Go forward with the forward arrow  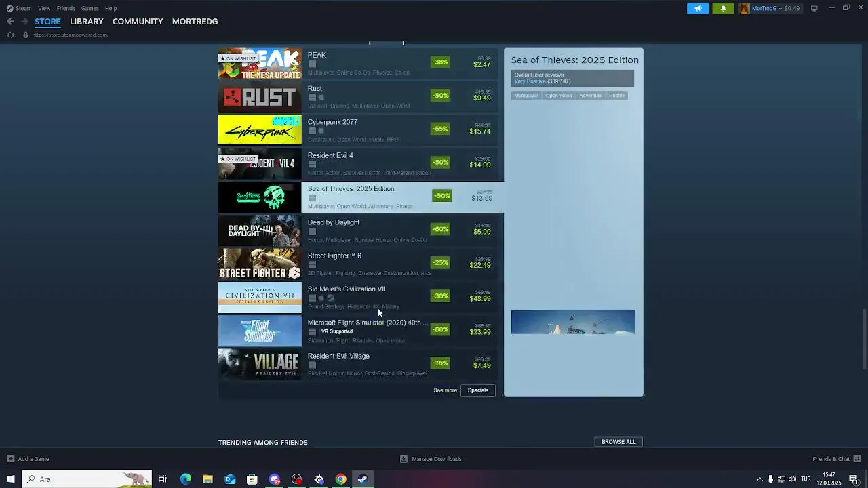point(24,22)
